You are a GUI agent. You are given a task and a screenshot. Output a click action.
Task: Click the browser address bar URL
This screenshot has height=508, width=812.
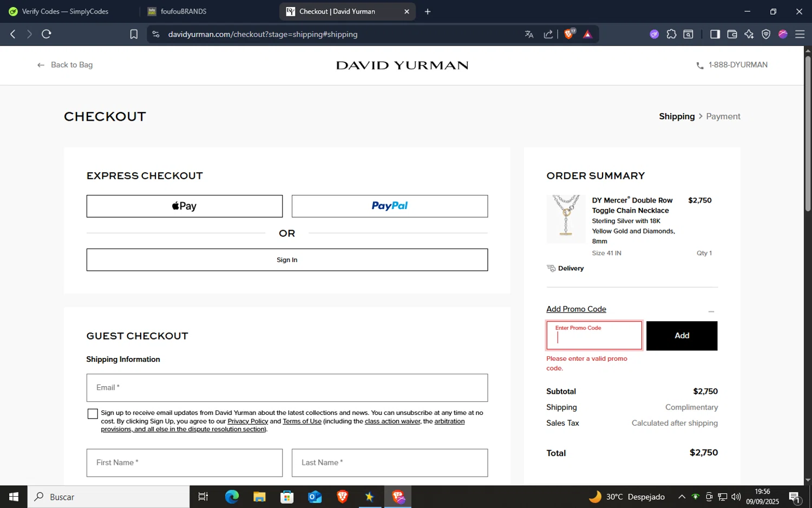coord(263,34)
